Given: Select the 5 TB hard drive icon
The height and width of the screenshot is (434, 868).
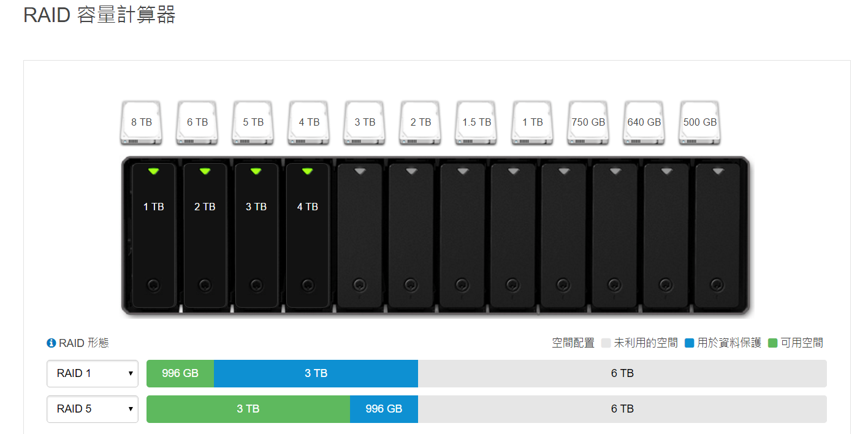Looking at the screenshot, I should tap(253, 123).
